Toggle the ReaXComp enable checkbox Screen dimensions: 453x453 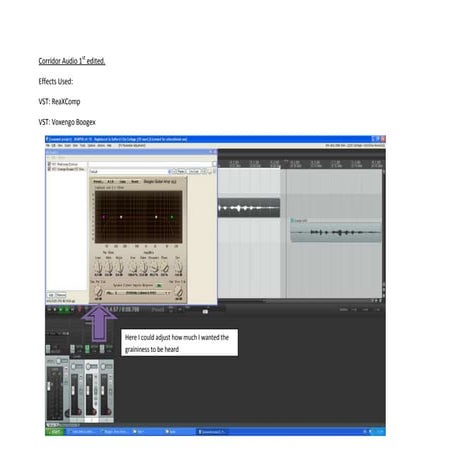[49, 164]
